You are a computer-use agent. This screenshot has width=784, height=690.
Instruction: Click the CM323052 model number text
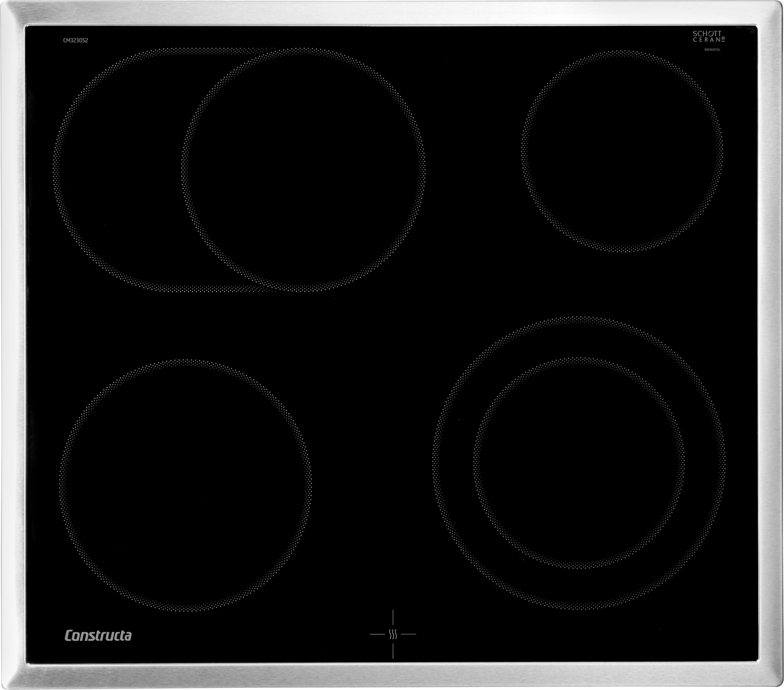75,40
